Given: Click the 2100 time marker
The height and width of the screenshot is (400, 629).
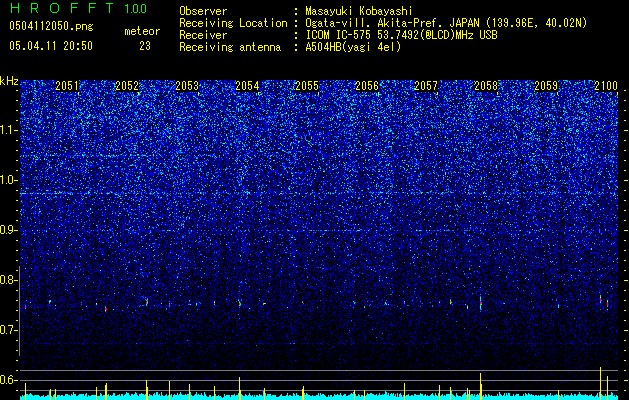Looking at the screenshot, I should pyautogui.click(x=606, y=86).
